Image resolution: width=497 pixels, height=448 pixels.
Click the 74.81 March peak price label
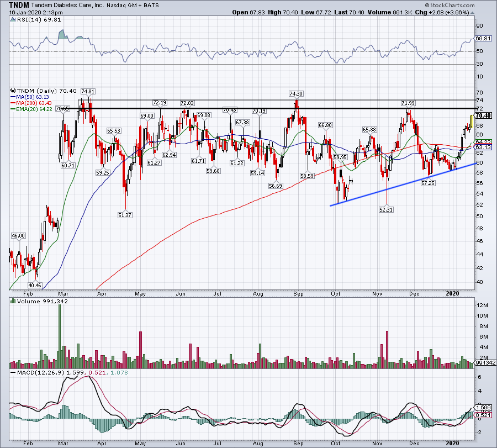(88, 91)
